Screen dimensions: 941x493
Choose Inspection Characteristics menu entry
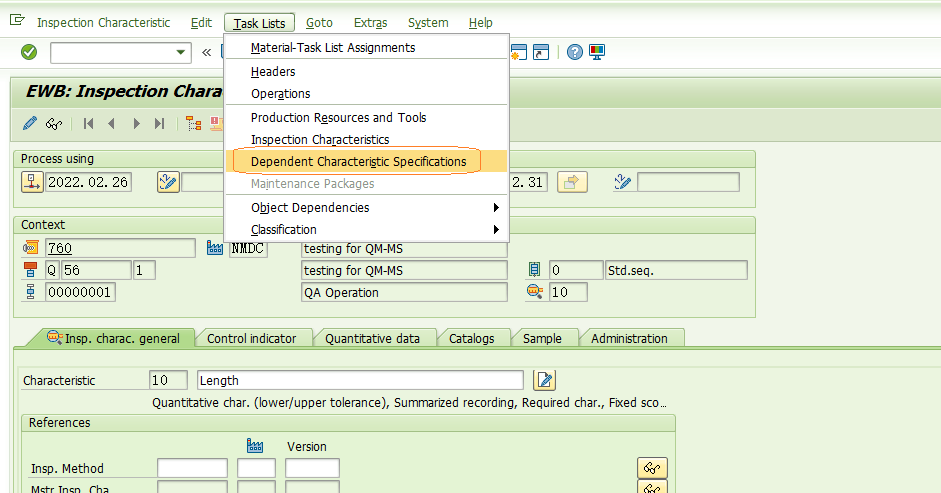click(367, 139)
